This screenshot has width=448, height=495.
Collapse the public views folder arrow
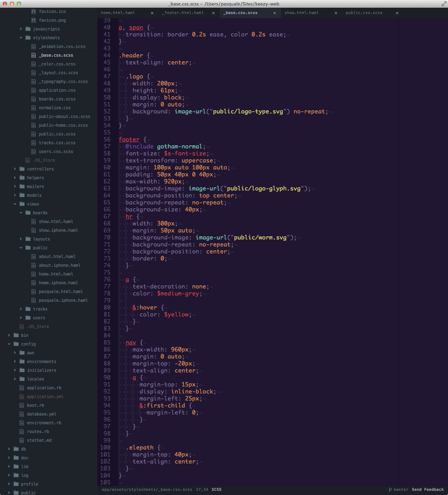click(21, 248)
